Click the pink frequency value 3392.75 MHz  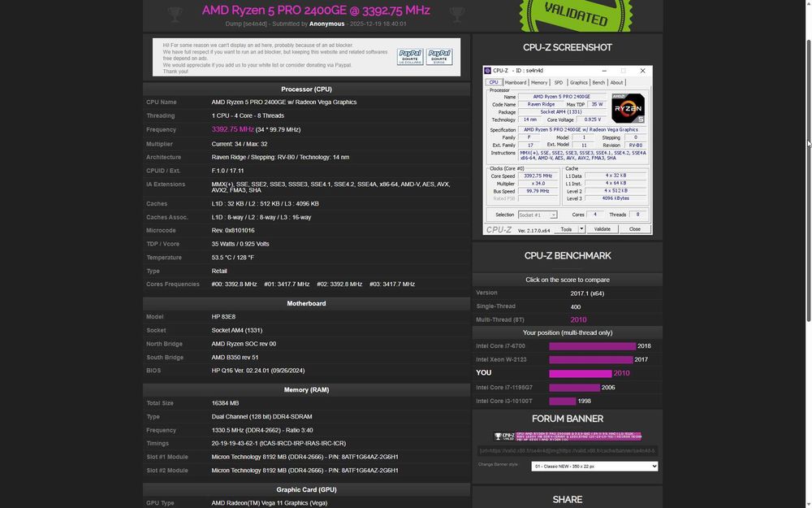232,129
